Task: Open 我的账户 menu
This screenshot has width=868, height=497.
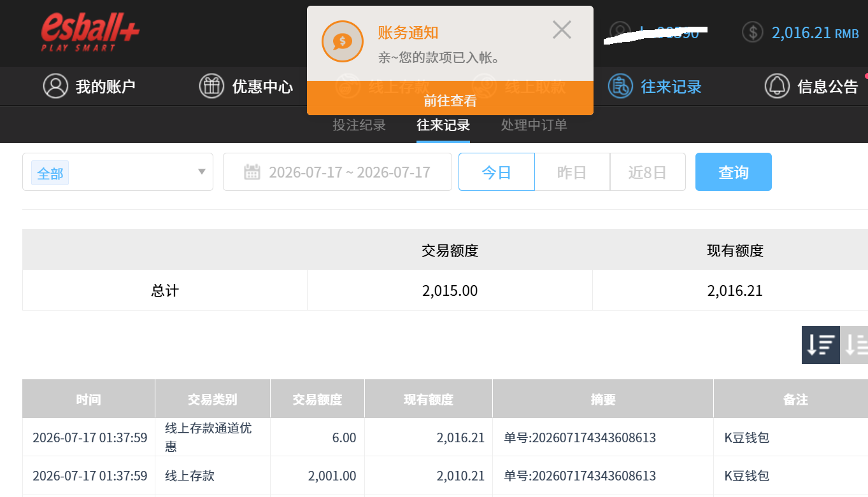Action: [89, 86]
